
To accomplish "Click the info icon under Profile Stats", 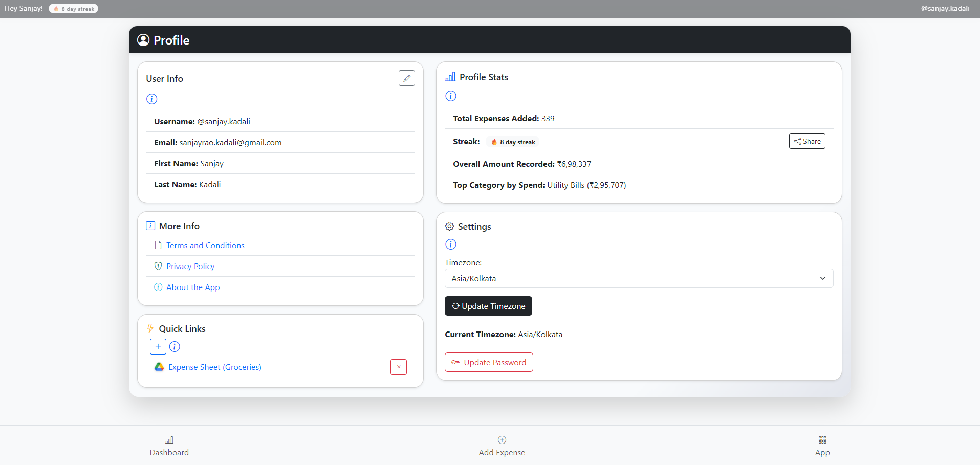I will click(x=450, y=96).
